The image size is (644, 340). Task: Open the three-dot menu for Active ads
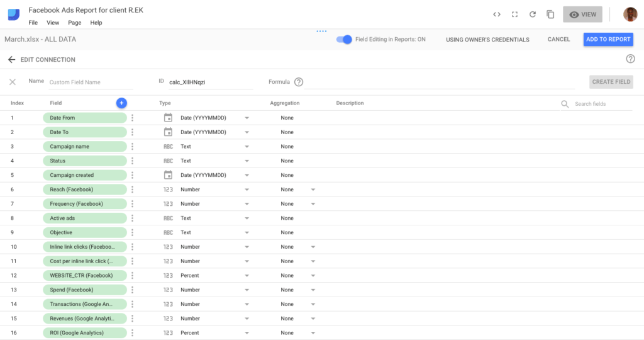pos(132,218)
